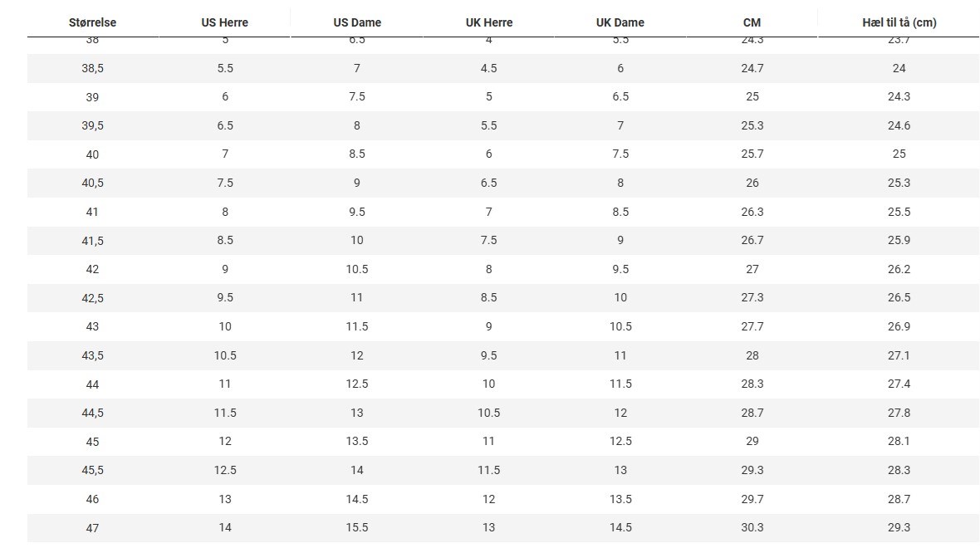This screenshot has height=548, width=980.
Task: Select size 42,5 in Størrelse column
Action: (92, 298)
